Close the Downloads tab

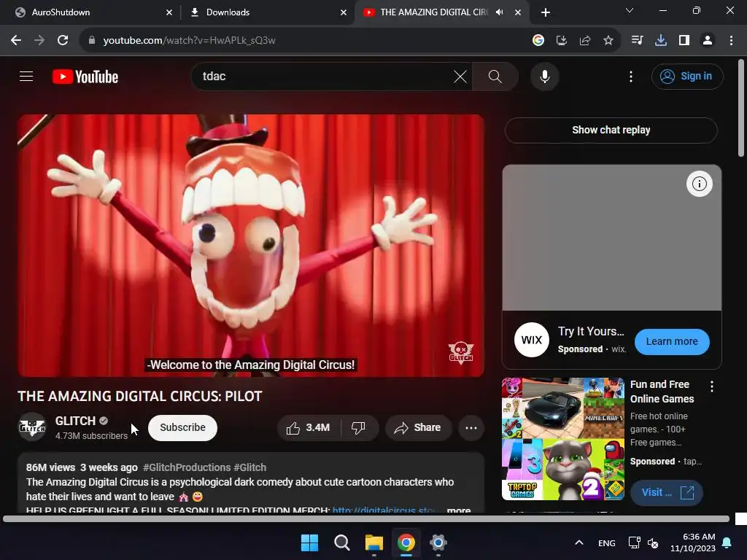click(344, 12)
